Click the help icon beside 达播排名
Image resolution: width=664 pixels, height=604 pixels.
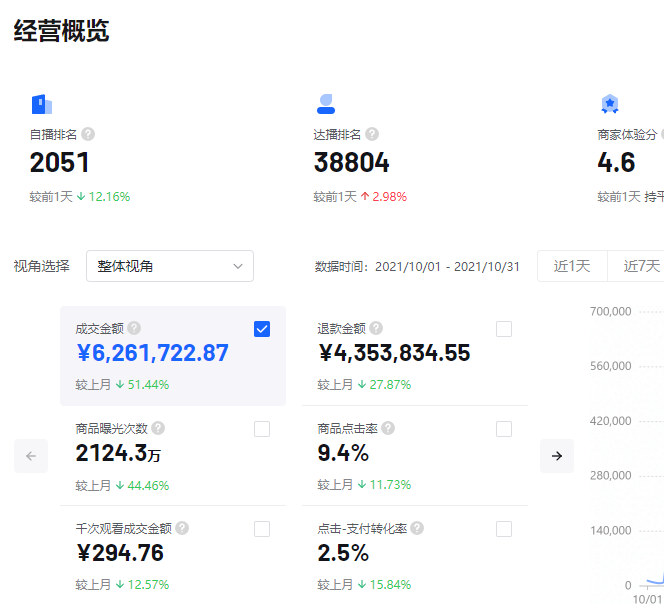pyautogui.click(x=372, y=134)
